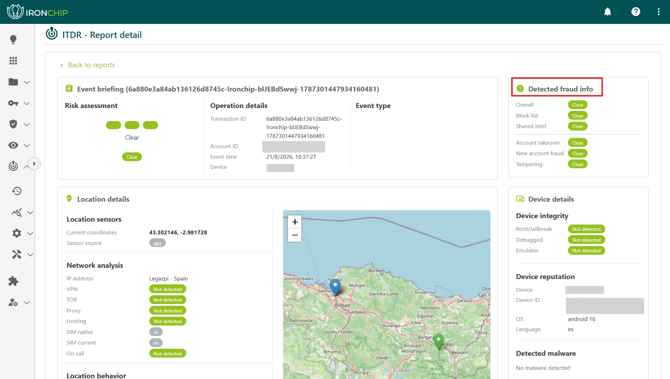The height and width of the screenshot is (379, 670).
Task: Select the ITDR fingerprint sidebar icon
Action: (x=13, y=166)
